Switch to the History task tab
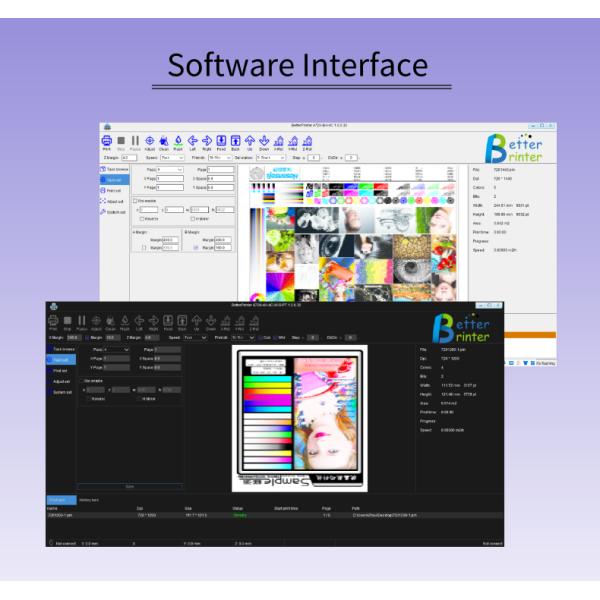The width and height of the screenshot is (600, 600). 89,499
